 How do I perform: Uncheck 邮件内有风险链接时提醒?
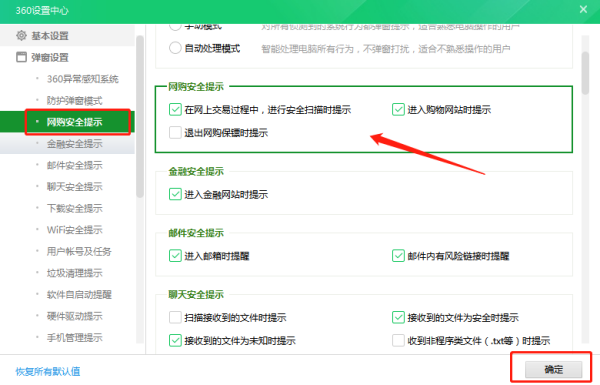point(398,256)
